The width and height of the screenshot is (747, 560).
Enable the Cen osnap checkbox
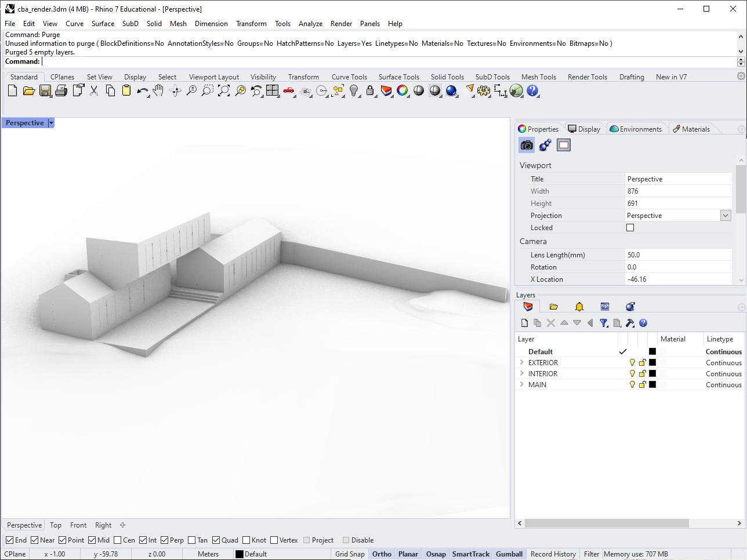(118, 540)
